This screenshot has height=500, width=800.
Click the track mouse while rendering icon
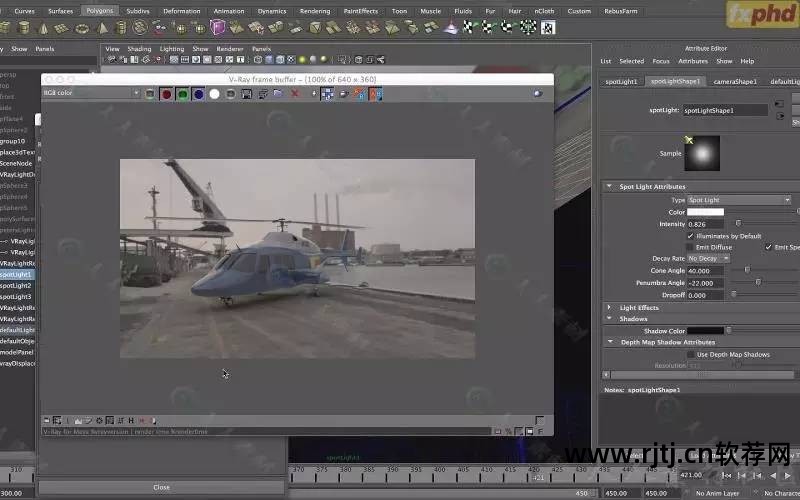[x=327, y=94]
